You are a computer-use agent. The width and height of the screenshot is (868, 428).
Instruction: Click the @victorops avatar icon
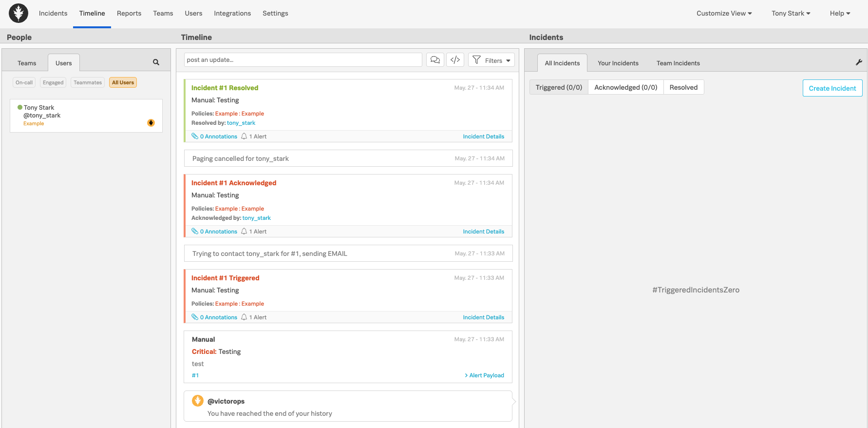(198, 401)
